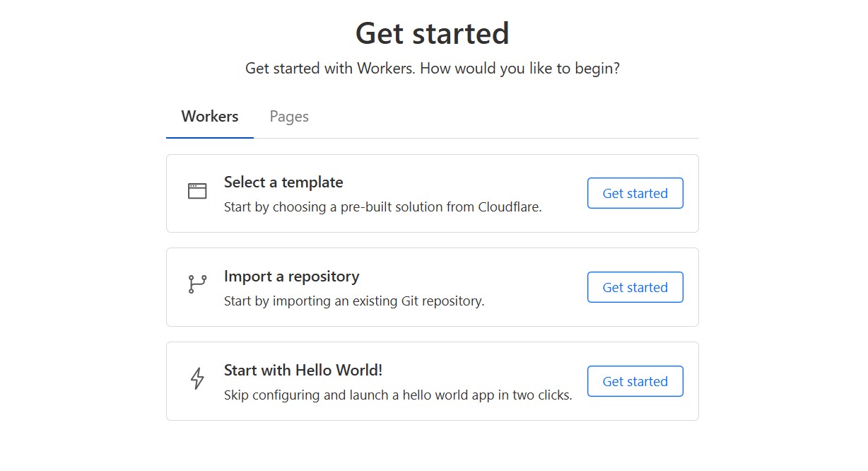Click the Start with Hello World! heading text
This screenshot has height=471, width=868.
click(x=304, y=370)
